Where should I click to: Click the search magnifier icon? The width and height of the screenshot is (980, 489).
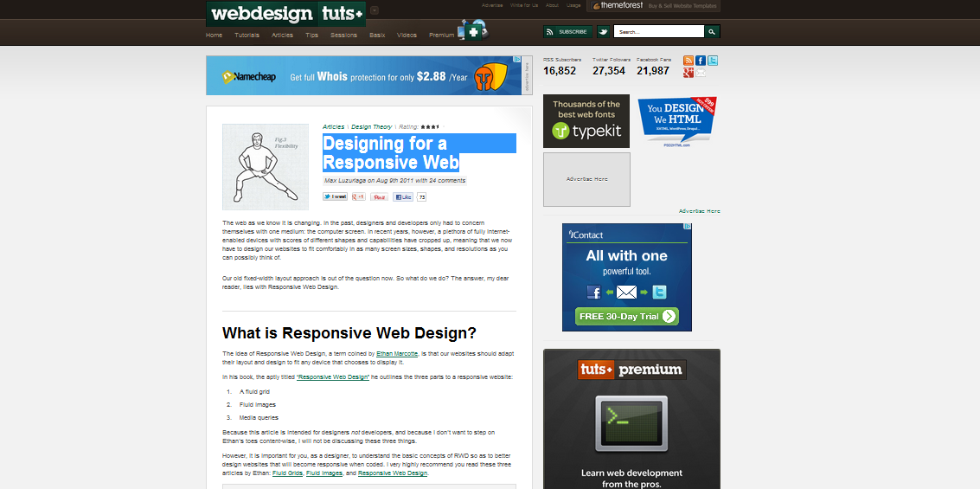(x=712, y=32)
